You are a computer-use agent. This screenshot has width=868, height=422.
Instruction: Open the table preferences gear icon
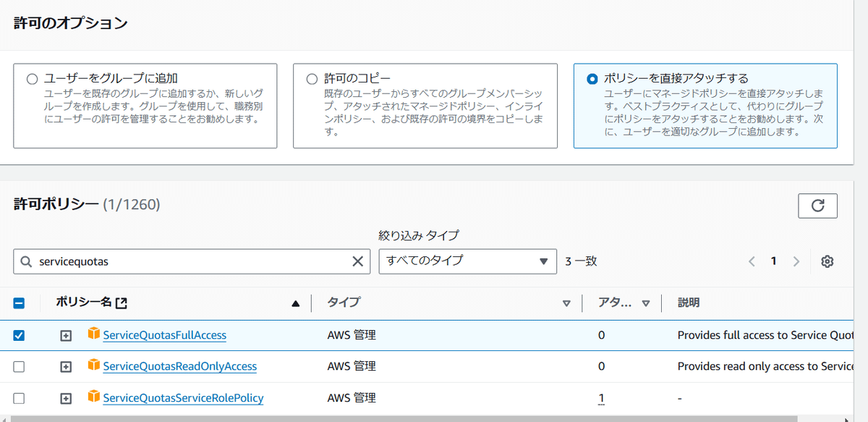pyautogui.click(x=827, y=261)
